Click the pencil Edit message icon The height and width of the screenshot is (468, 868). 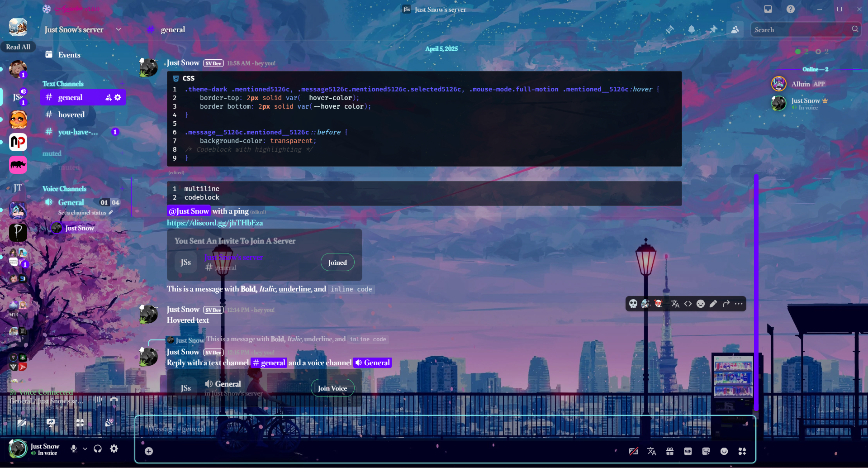point(713,304)
